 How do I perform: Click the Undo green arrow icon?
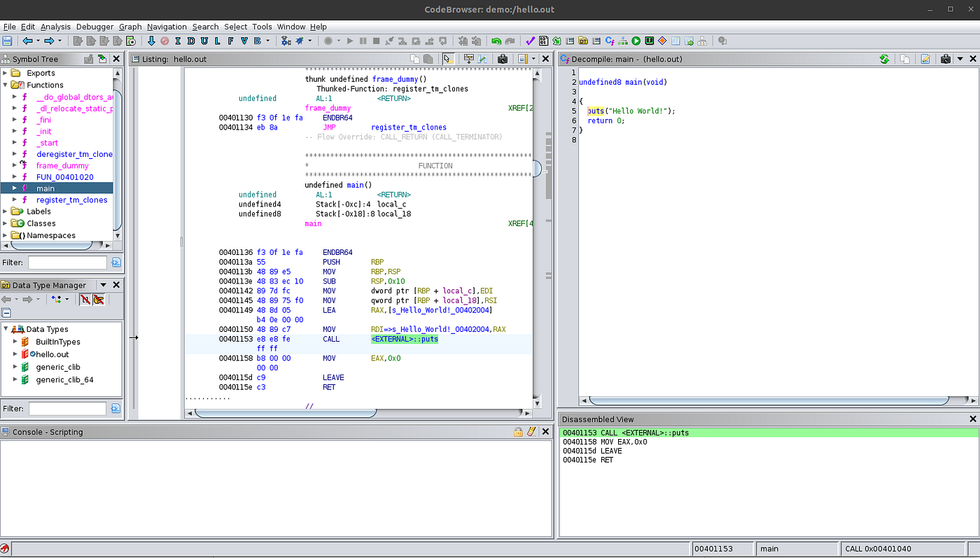tap(496, 41)
